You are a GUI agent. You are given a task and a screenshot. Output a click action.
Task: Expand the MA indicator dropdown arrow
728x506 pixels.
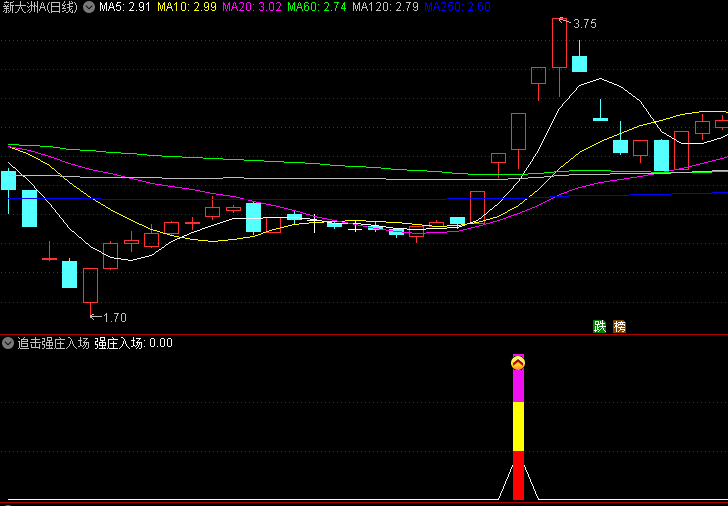click(89, 7)
